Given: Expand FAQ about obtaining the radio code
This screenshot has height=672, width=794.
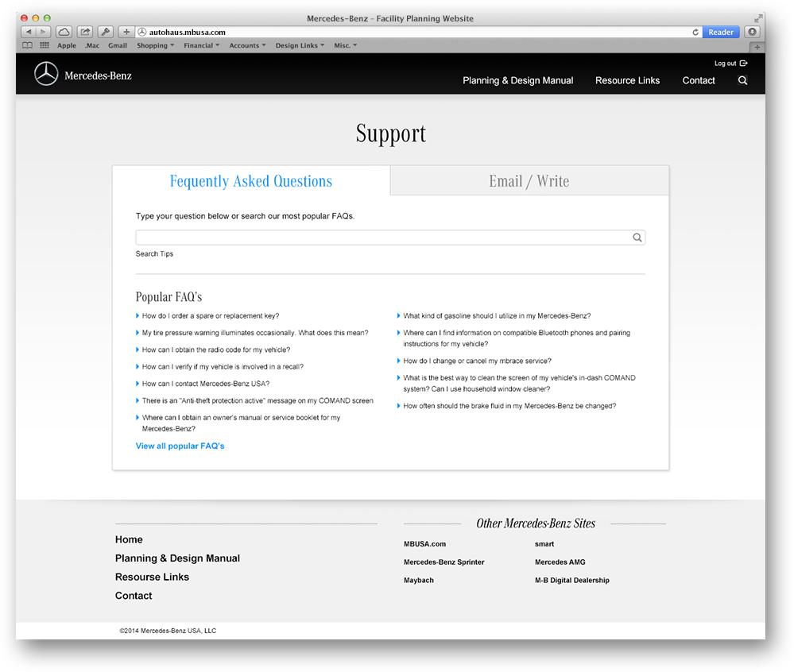Looking at the screenshot, I should pyautogui.click(x=215, y=350).
